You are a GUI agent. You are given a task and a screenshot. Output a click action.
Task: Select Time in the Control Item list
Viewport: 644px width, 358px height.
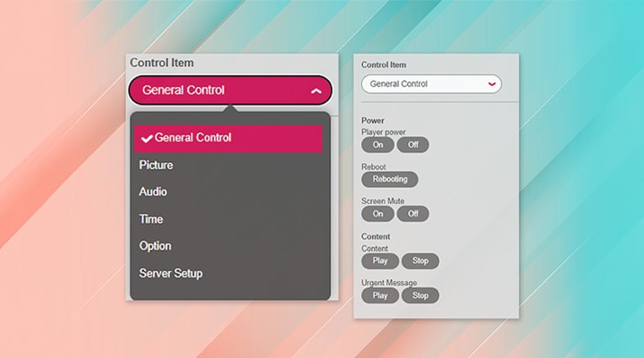pos(151,219)
